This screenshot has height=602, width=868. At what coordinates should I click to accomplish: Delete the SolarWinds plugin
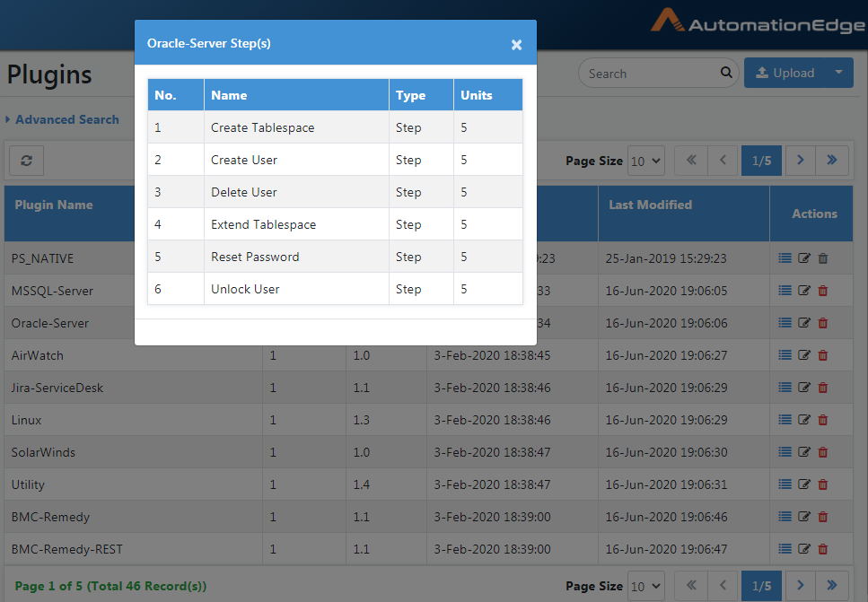[x=823, y=452]
